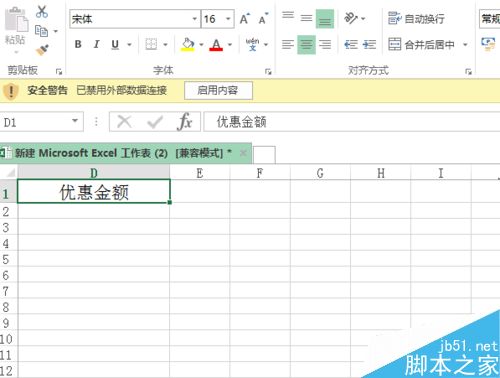Open the Copy dropdown arrow

(55, 31)
